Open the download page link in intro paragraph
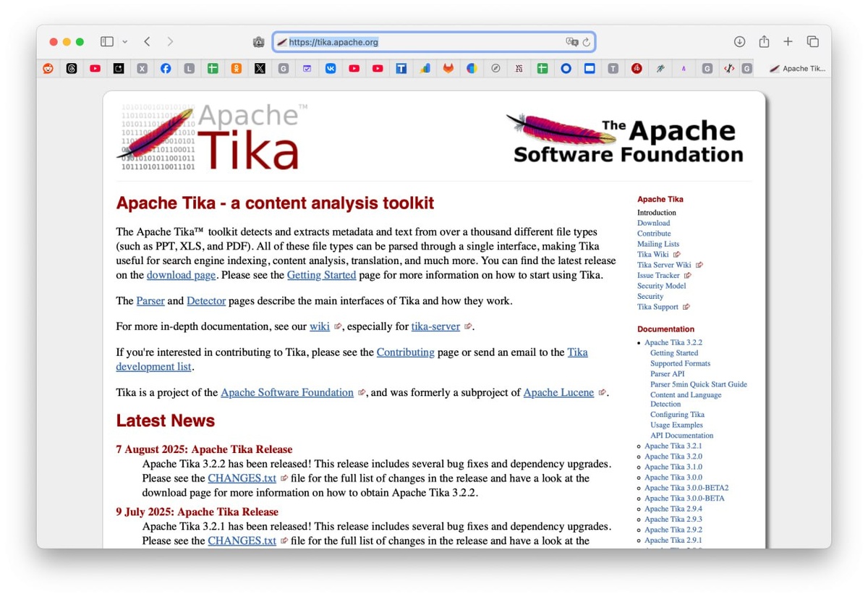Viewport: 868px width, 597px height. (181, 275)
